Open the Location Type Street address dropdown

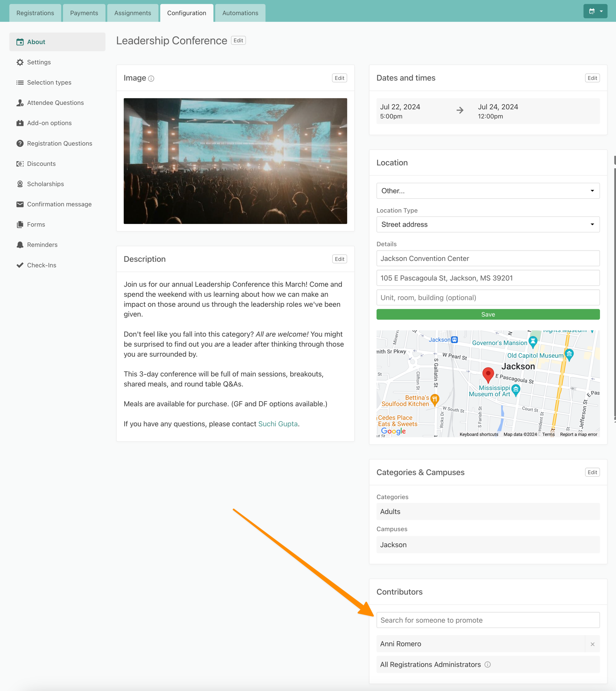click(x=488, y=224)
